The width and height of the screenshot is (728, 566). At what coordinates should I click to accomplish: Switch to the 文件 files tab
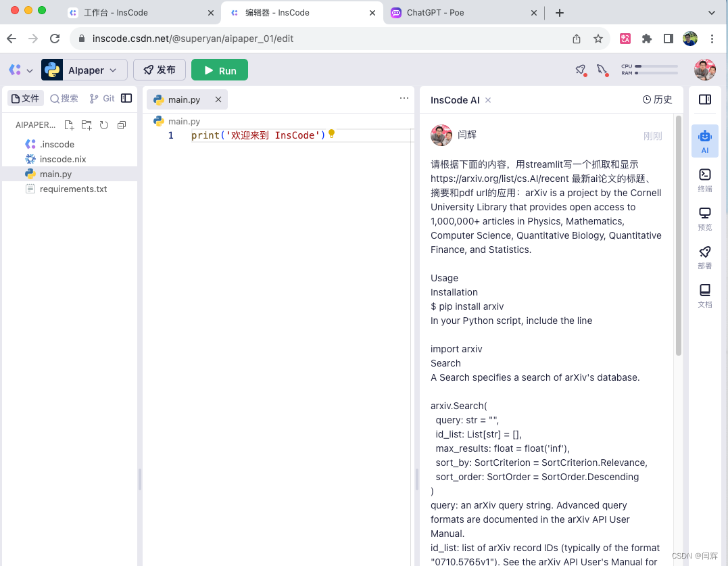coord(26,99)
